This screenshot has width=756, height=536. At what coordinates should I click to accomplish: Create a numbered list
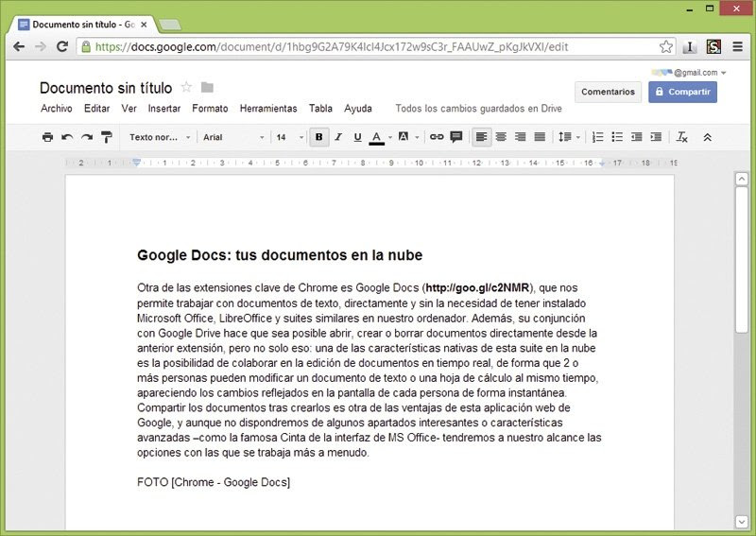pos(597,137)
